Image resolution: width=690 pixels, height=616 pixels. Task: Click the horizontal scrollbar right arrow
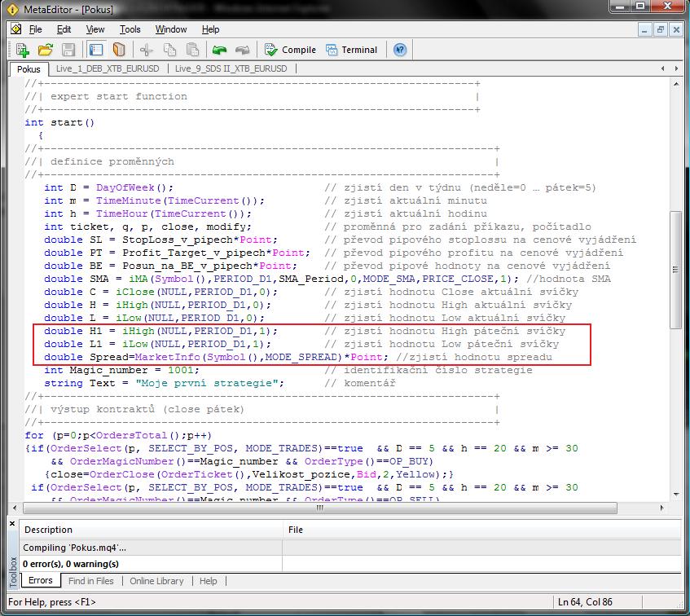(x=661, y=508)
